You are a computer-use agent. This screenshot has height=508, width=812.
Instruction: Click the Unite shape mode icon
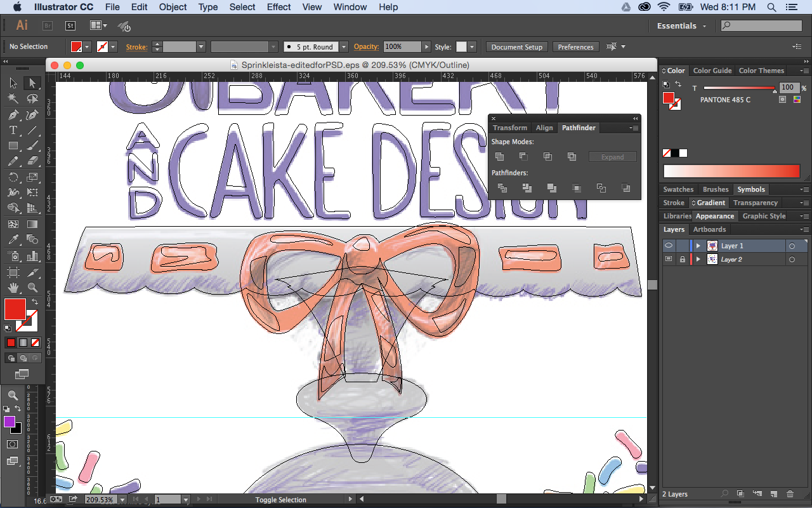(x=499, y=156)
